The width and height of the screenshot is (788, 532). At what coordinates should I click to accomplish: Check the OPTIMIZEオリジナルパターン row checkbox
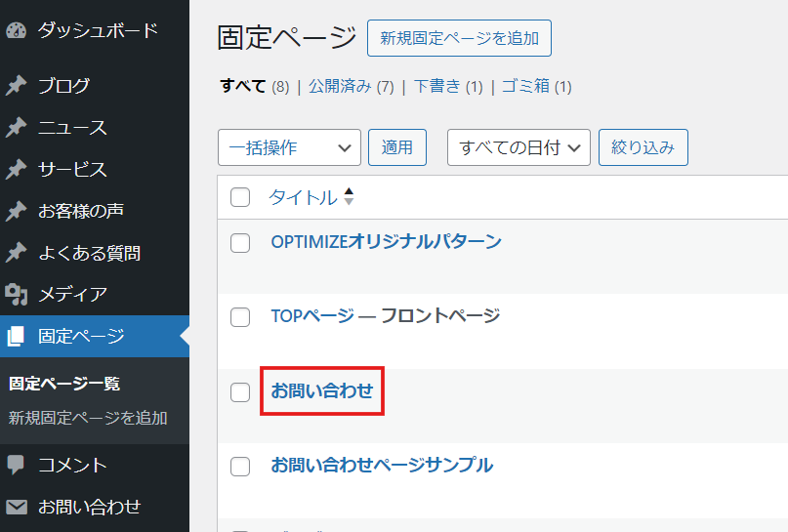point(240,243)
